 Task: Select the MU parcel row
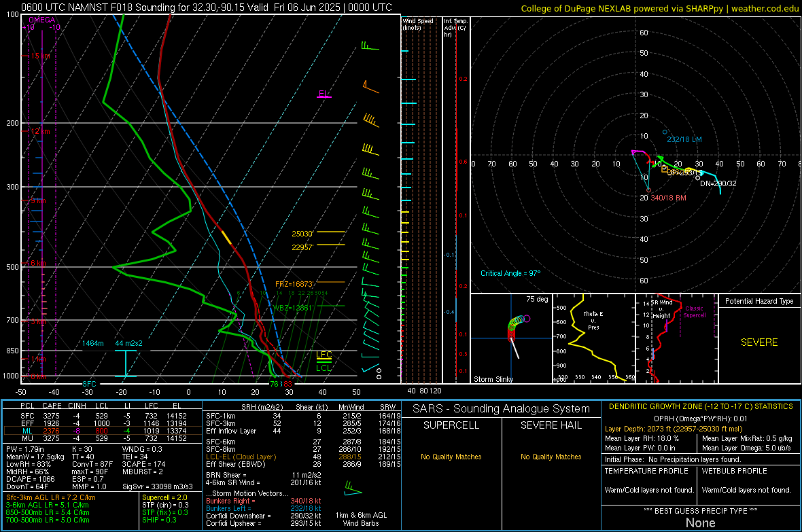pos(103,438)
